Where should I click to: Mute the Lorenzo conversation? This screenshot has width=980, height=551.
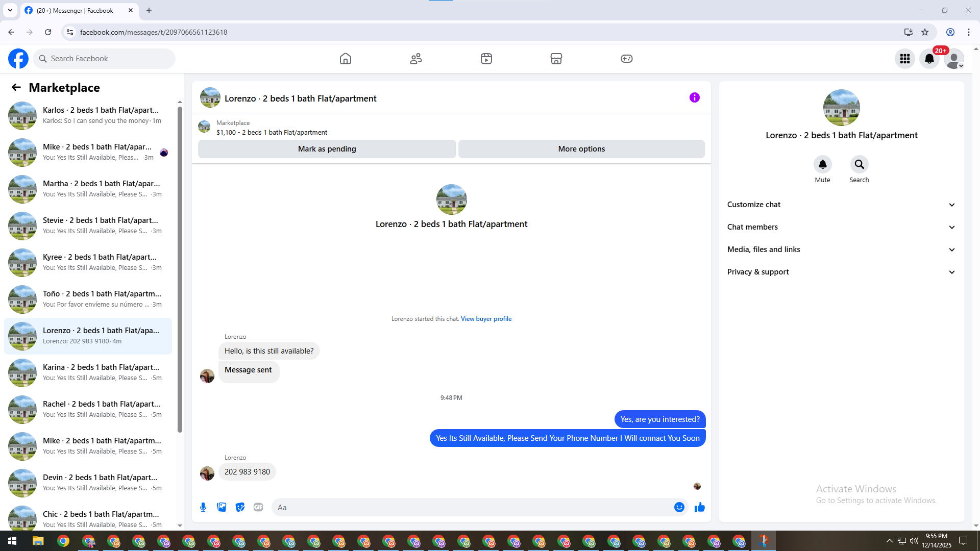click(822, 164)
